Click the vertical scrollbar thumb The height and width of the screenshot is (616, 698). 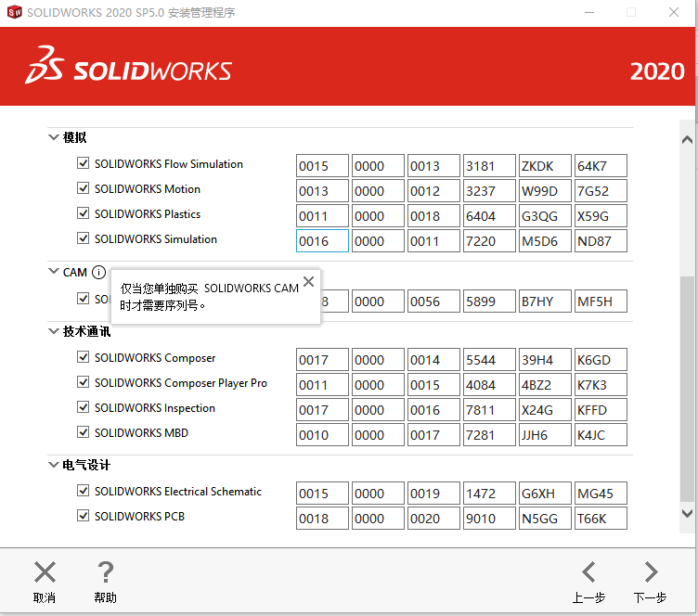tap(687, 390)
